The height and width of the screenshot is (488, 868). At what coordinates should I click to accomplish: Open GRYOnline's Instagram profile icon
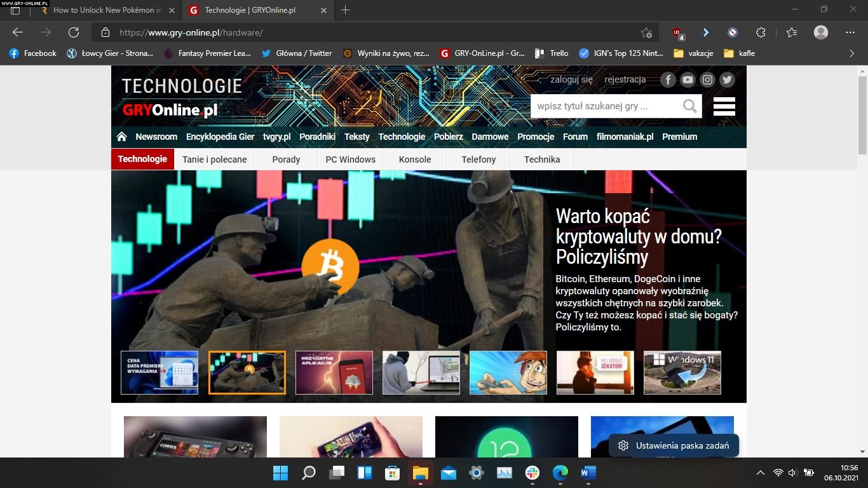707,79
